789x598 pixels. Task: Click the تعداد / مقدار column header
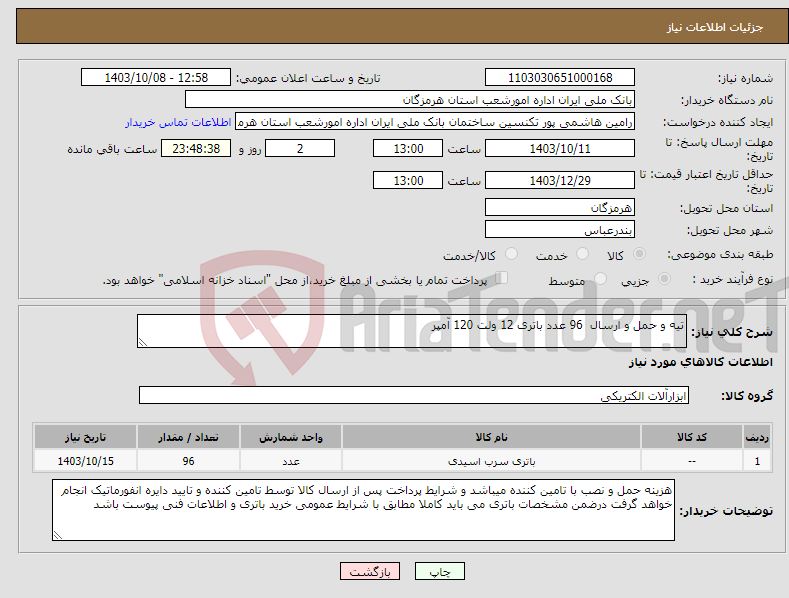click(x=188, y=437)
